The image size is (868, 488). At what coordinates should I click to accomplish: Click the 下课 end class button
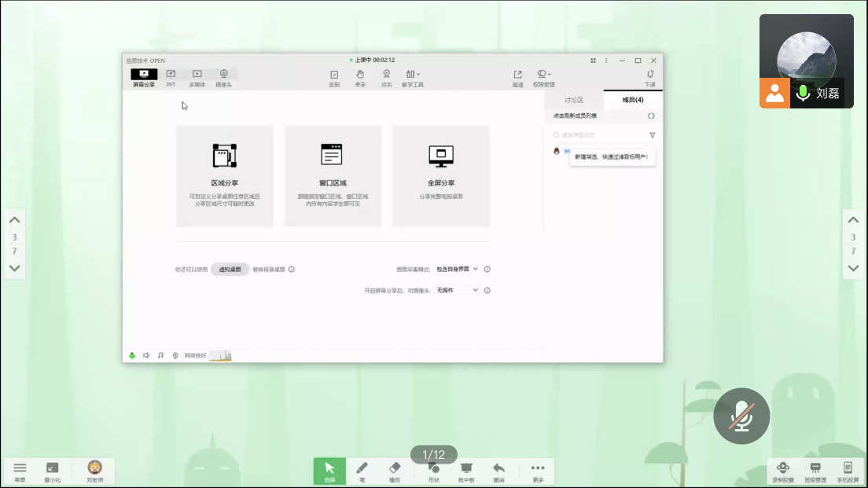pos(650,78)
